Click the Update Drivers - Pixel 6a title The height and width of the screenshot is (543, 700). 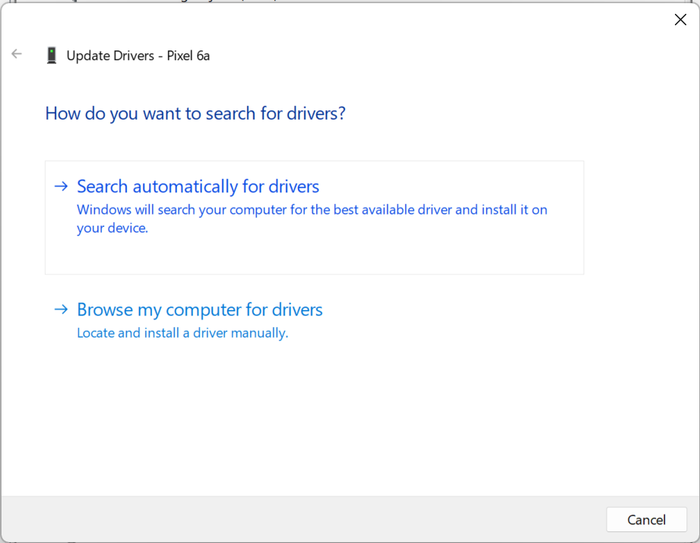pos(138,55)
